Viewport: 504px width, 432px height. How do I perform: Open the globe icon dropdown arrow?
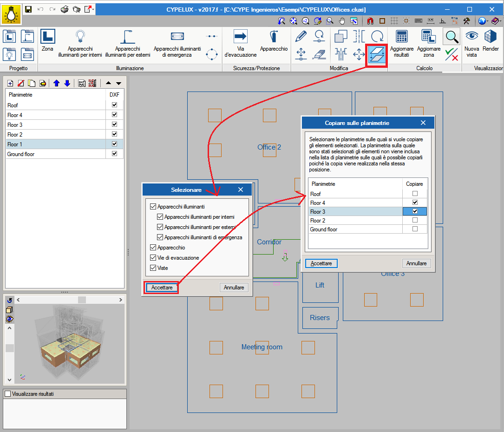(488, 21)
